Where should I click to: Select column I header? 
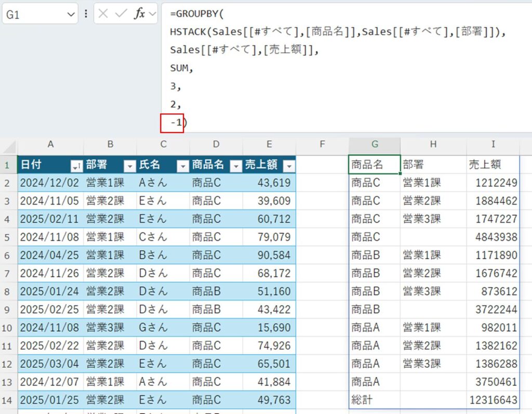[x=493, y=144]
